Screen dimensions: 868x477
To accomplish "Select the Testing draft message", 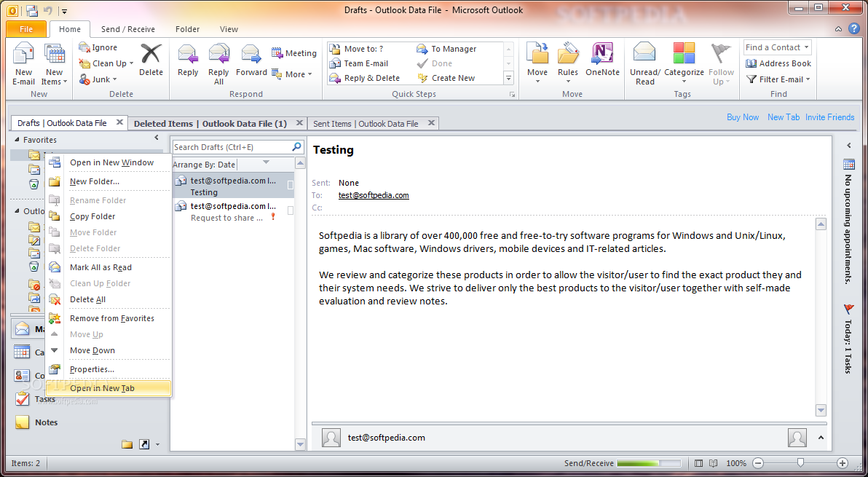I will (233, 186).
